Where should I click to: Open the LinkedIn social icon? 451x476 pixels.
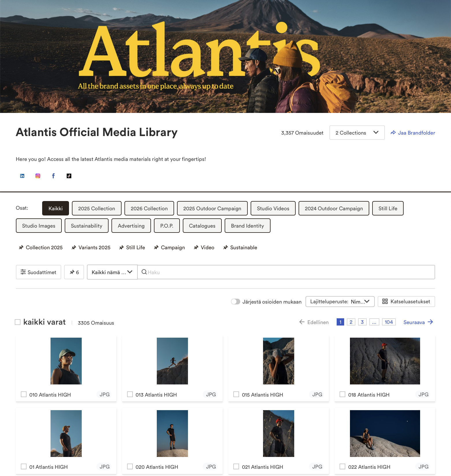22,176
